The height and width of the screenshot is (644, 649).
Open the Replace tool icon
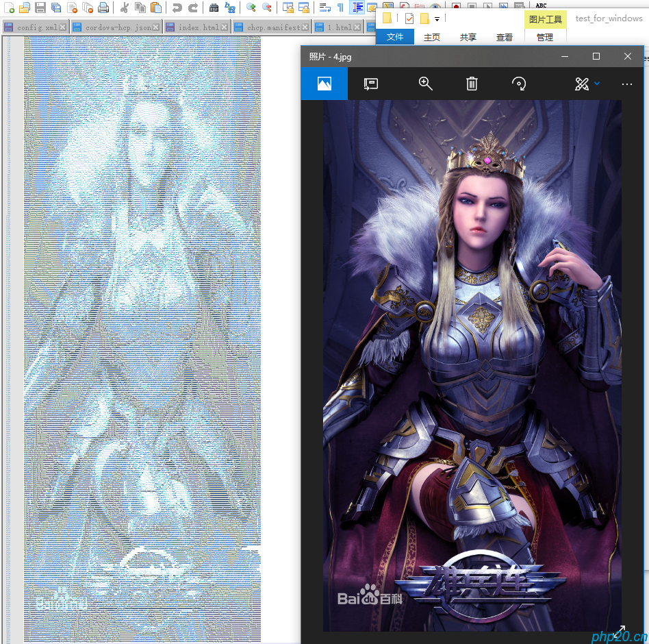[x=229, y=7]
